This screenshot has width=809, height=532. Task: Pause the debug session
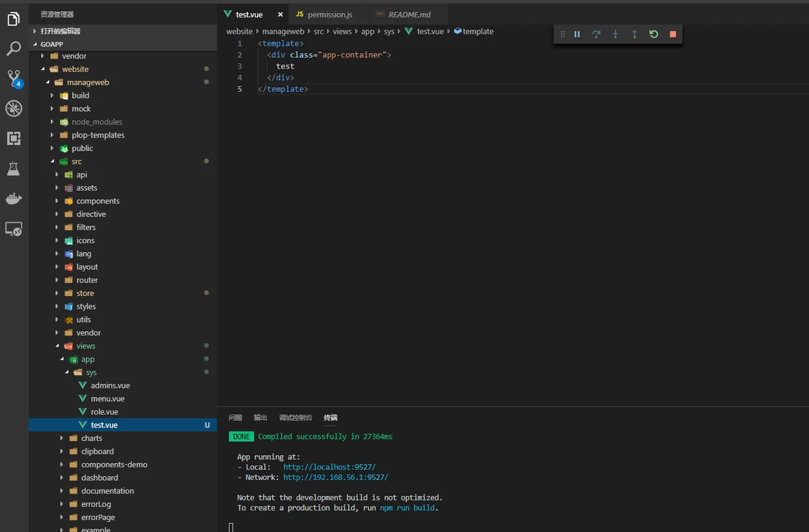(577, 34)
